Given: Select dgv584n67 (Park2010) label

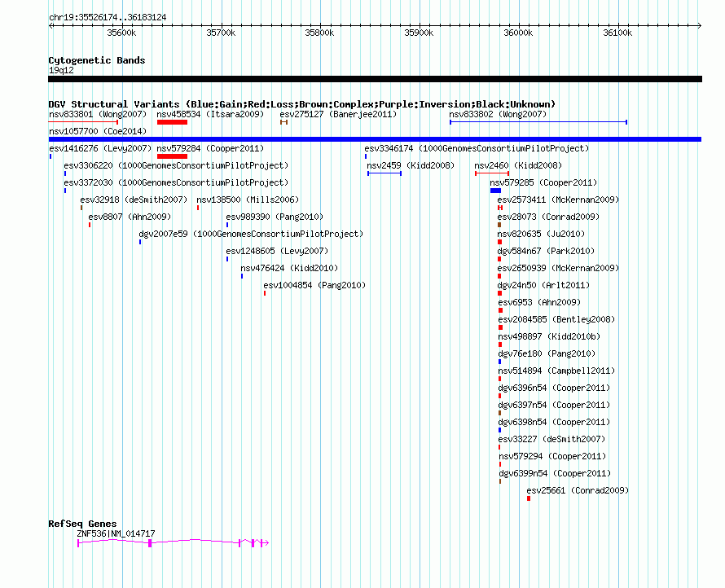Looking at the screenshot, I should pos(546,251).
